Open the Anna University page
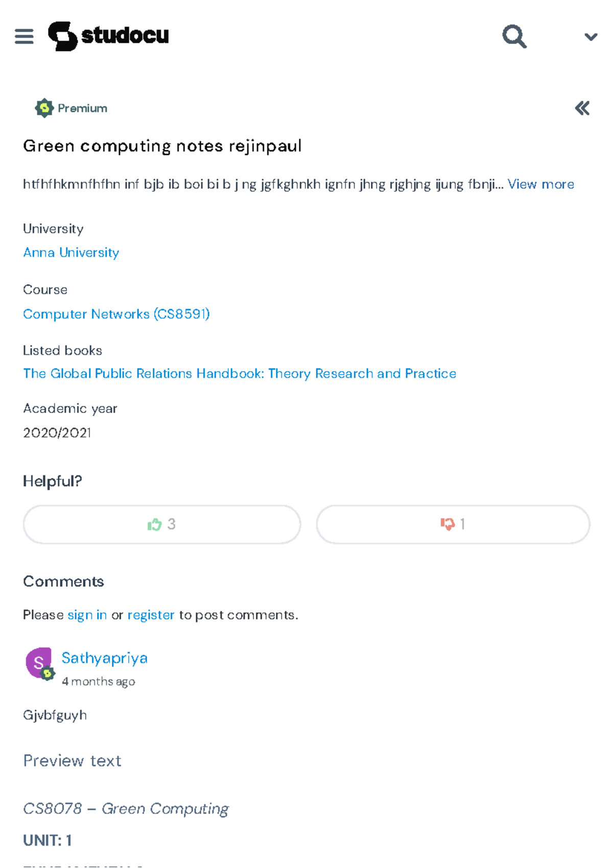The height and width of the screenshot is (868, 613). [70, 252]
